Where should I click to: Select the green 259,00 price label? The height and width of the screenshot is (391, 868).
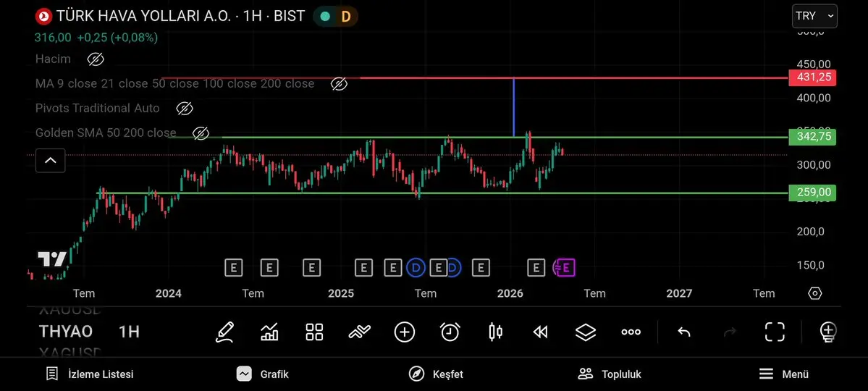pyautogui.click(x=812, y=193)
